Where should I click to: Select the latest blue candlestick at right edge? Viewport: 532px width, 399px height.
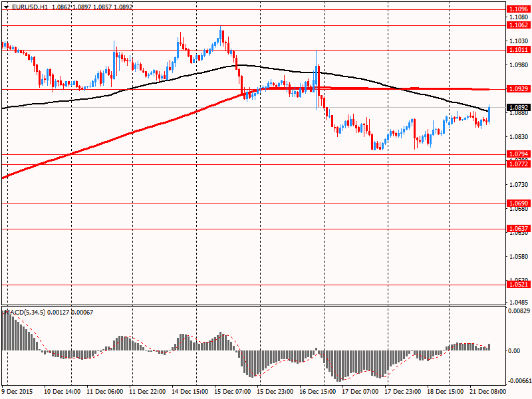coord(489,114)
